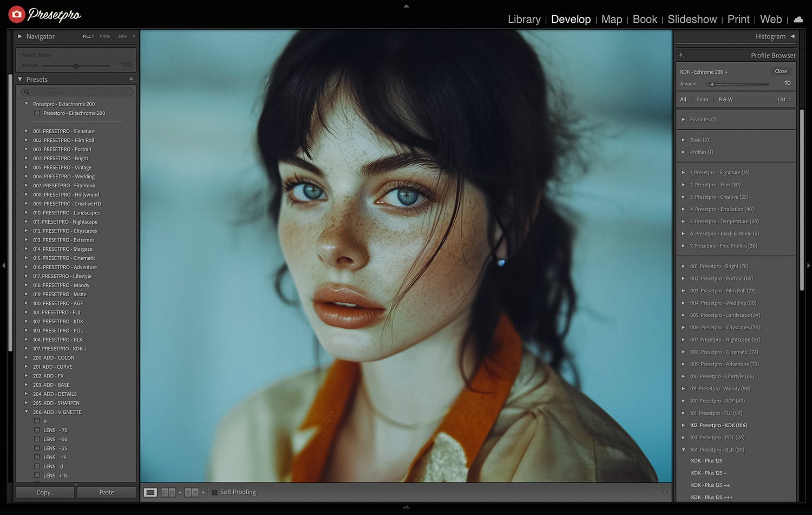The height and width of the screenshot is (515, 812).
Task: Close the Profile Browser
Action: pos(781,71)
